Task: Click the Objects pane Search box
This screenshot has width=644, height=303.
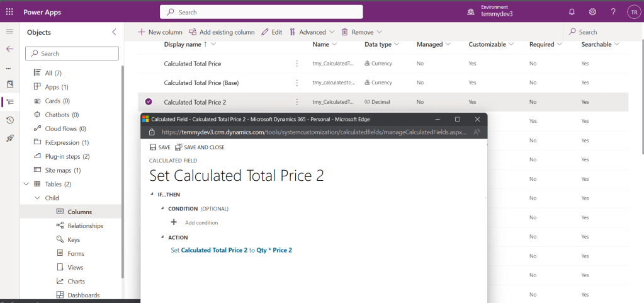Action: click(72, 54)
